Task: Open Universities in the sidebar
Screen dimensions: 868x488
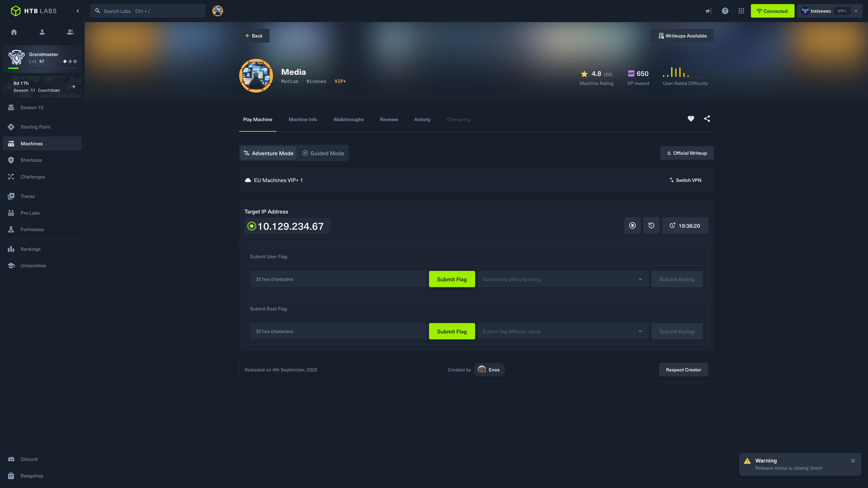Action: tap(42, 266)
